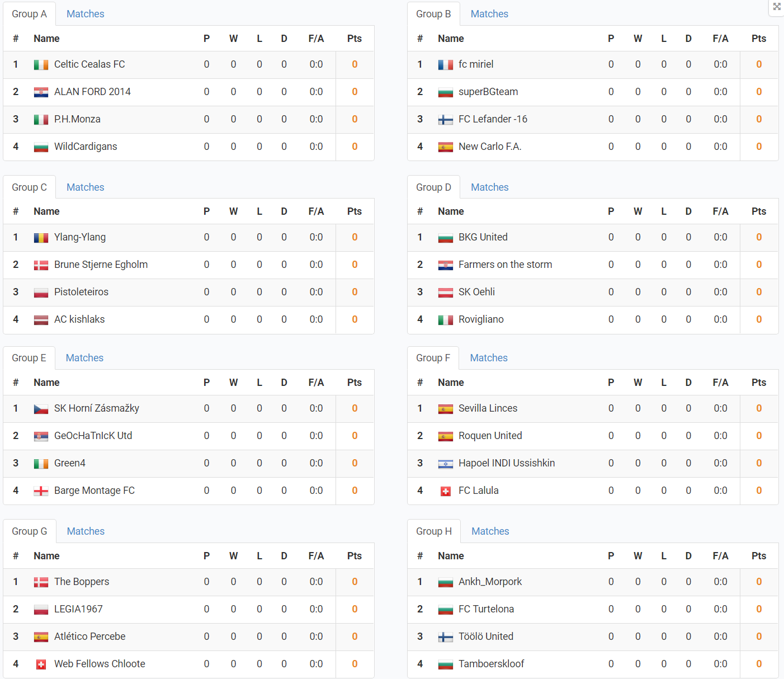
Task: Click the Finnish flag beside FC Lefander -16
Action: pyautogui.click(x=445, y=120)
